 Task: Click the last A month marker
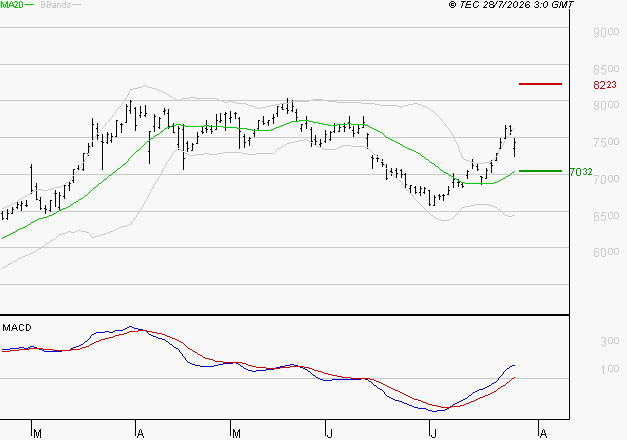click(x=543, y=434)
